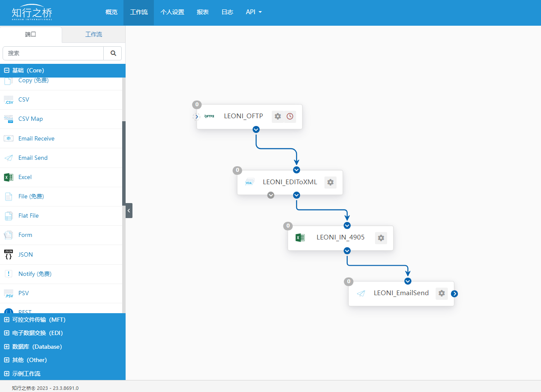The width and height of the screenshot is (541, 392).
Task: Click the CSV Map connector link
Action: pyautogui.click(x=30, y=119)
